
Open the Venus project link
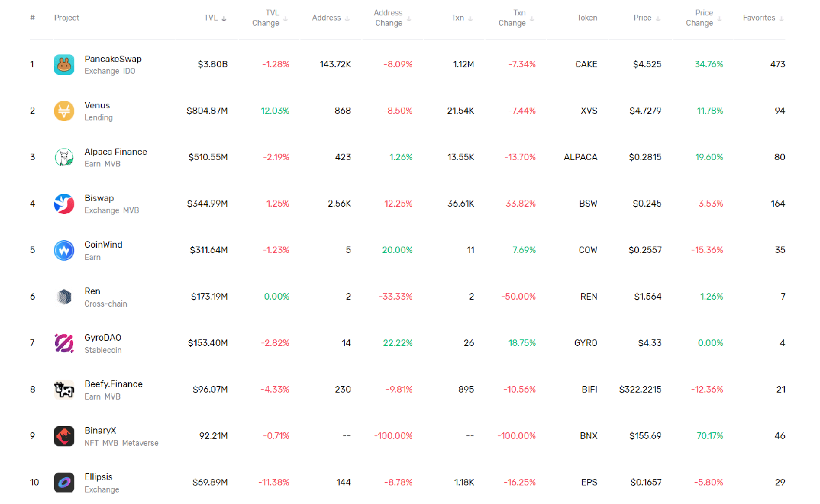97,105
